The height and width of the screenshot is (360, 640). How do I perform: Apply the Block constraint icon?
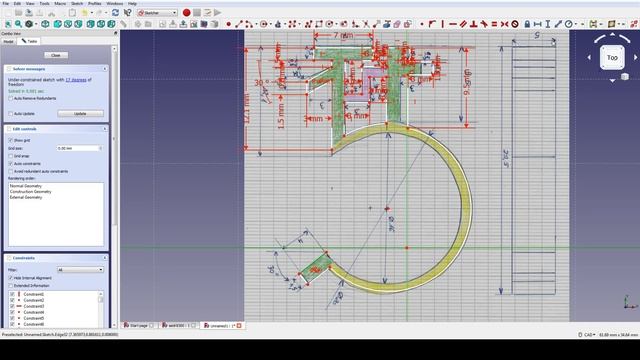pos(515,24)
